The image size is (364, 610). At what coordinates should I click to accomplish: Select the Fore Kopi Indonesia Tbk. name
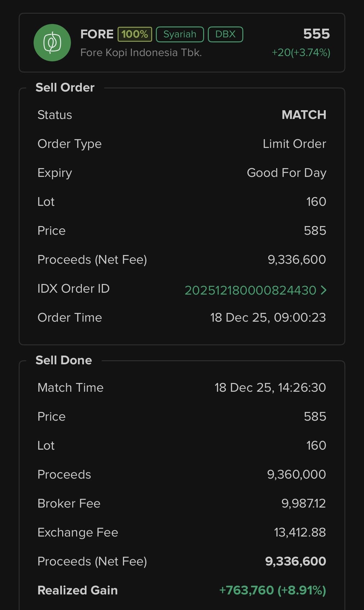[141, 52]
